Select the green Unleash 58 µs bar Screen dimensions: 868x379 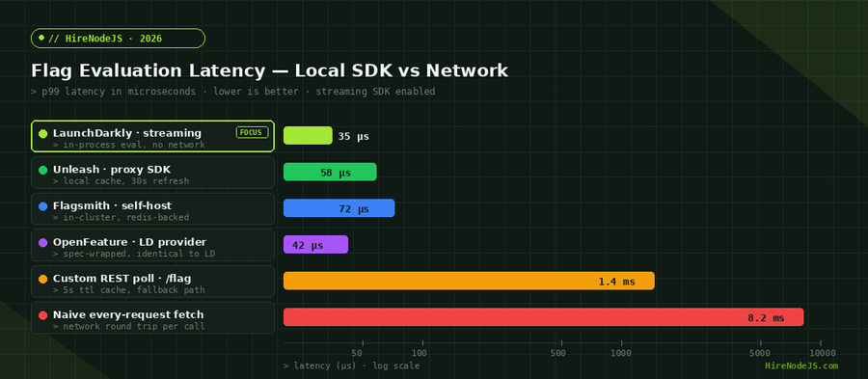330,172
